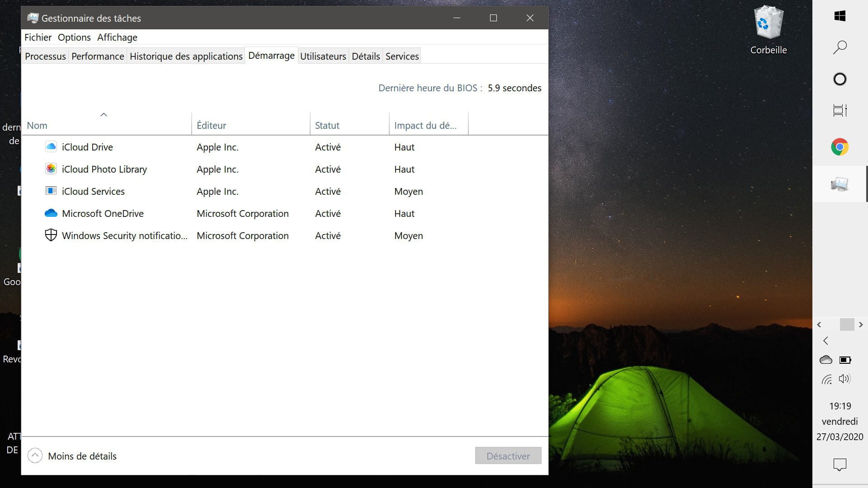This screenshot has width=868, height=488.
Task: Click the battery tray icon
Action: (x=845, y=360)
